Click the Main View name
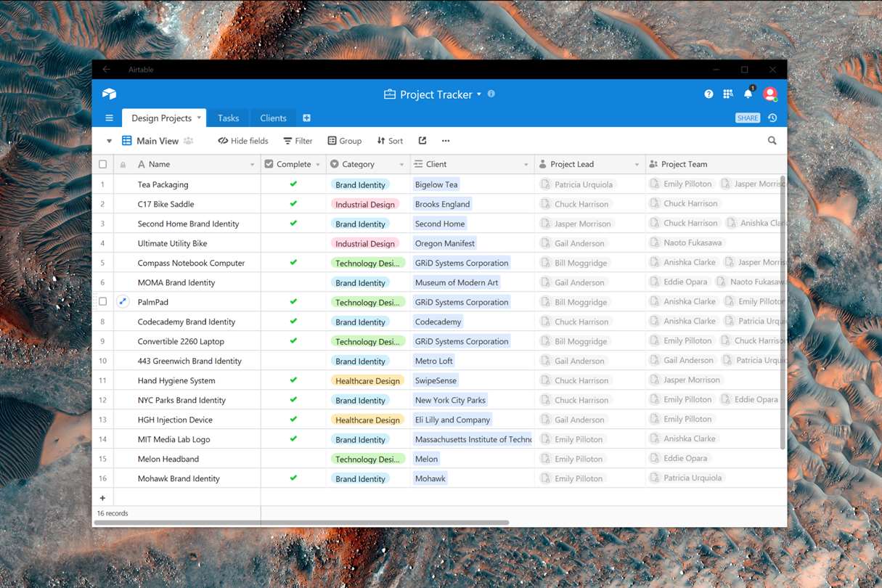This screenshot has height=588, width=882. (x=158, y=141)
